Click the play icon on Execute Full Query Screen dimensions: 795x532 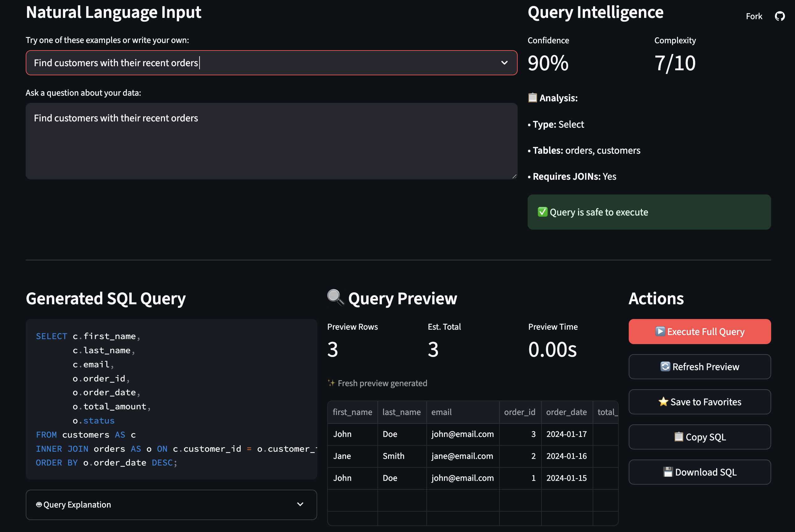(x=660, y=331)
